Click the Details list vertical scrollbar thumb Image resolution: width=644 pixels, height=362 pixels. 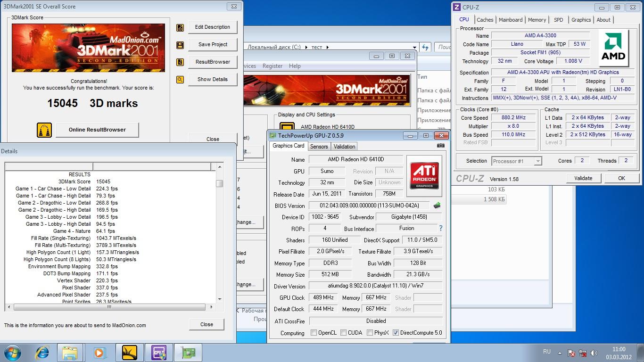[x=219, y=183]
